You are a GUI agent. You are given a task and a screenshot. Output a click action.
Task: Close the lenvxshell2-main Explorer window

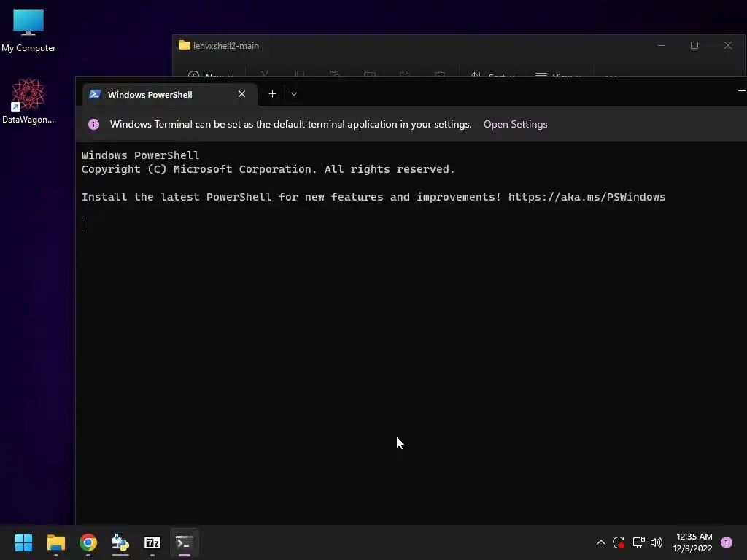coord(728,46)
